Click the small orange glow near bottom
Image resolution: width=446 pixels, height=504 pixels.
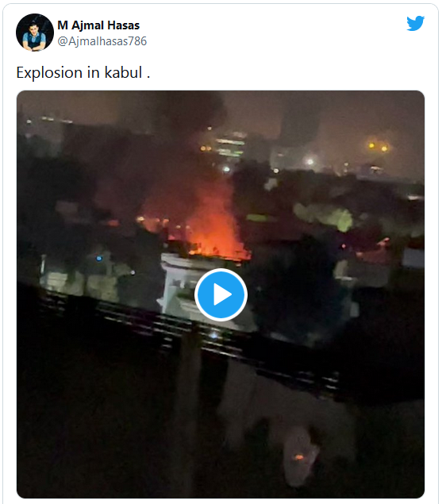[299, 456]
